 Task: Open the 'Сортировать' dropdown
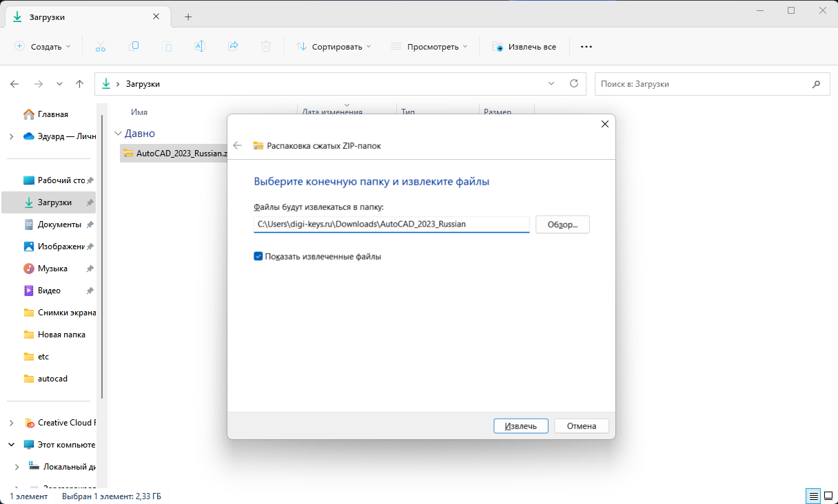(x=334, y=47)
